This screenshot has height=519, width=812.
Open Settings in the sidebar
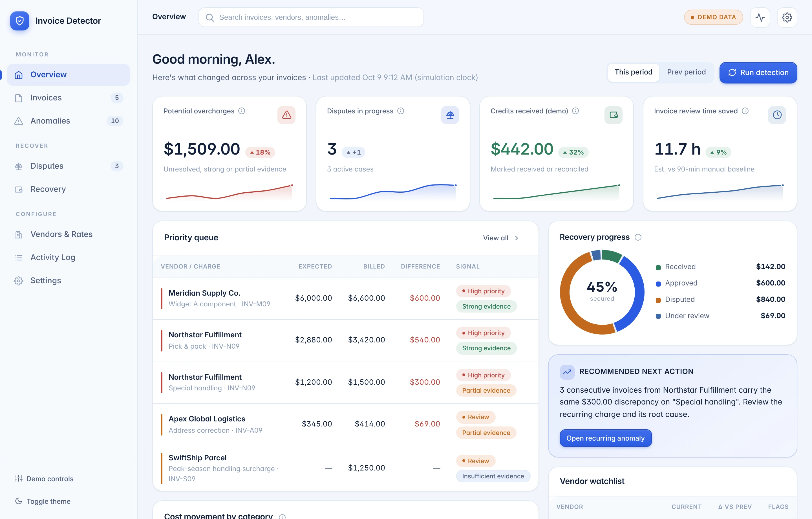click(x=69, y=280)
